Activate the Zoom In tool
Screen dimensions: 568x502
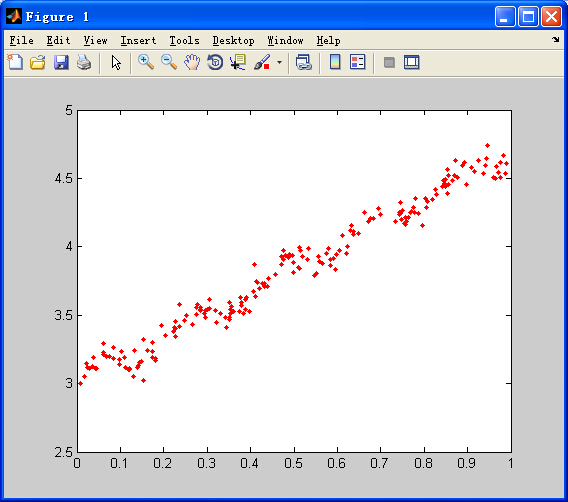tap(146, 62)
